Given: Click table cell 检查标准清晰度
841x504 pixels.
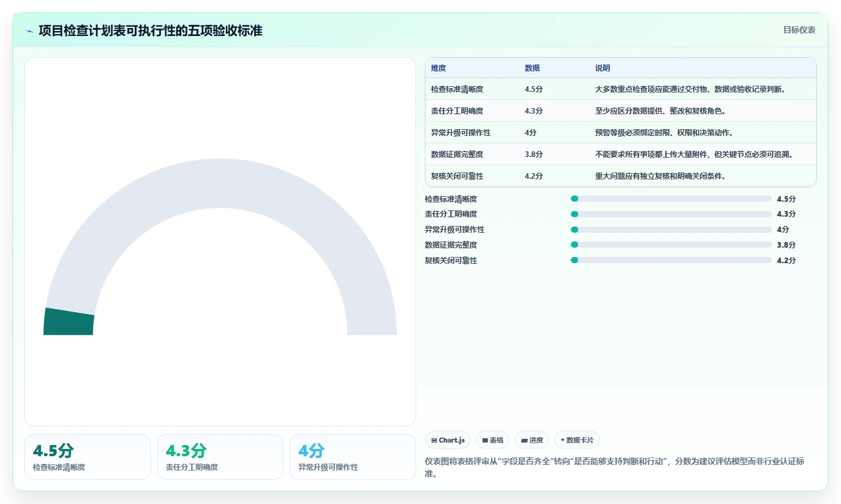Looking at the screenshot, I should [x=457, y=89].
